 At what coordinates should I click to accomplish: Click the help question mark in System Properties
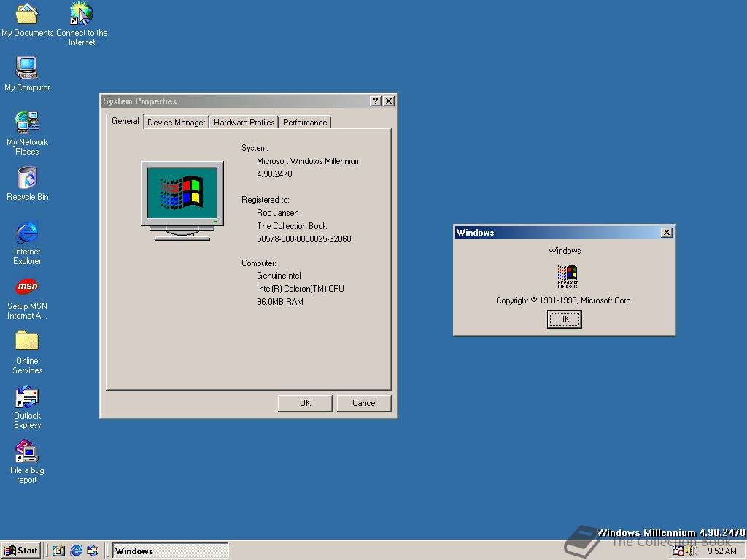coord(376,101)
